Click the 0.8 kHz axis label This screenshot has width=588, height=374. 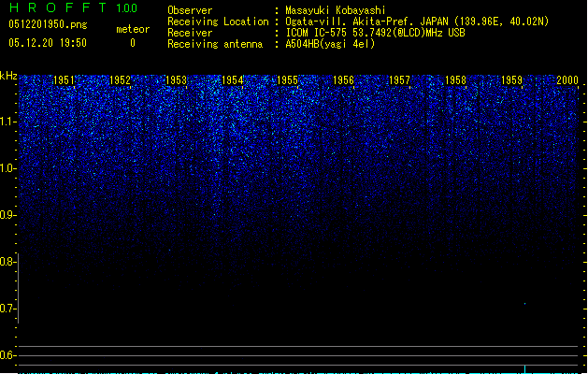[x=7, y=262]
